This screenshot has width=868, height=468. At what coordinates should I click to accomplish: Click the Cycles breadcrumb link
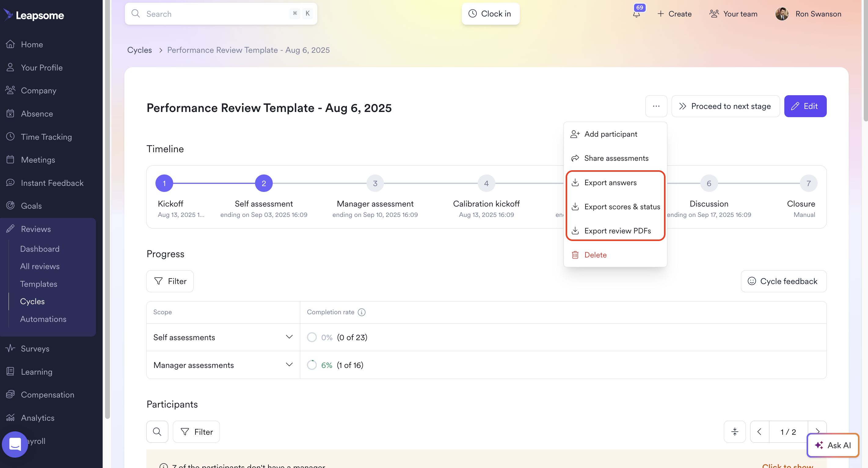[139, 50]
